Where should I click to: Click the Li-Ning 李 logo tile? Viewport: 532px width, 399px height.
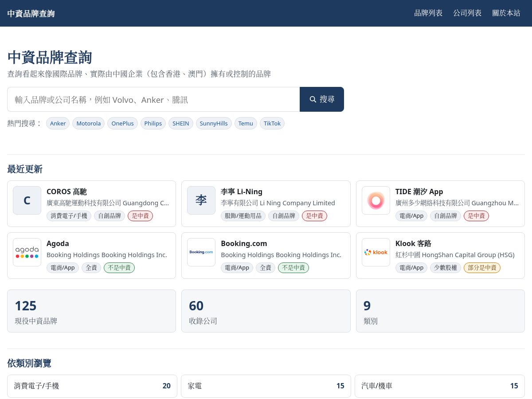(x=201, y=200)
